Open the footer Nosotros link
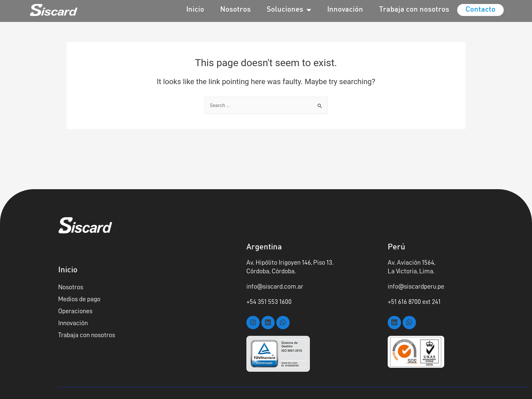The image size is (532, 399). click(70, 287)
